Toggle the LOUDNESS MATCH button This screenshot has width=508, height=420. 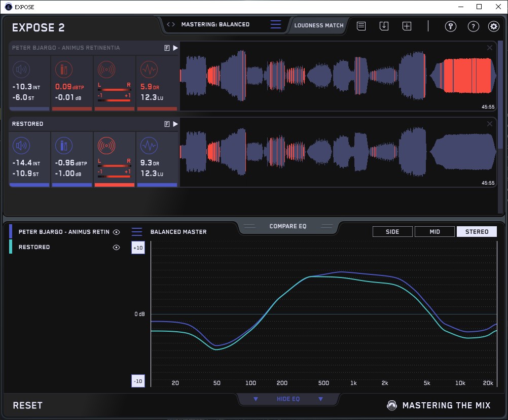(319, 25)
